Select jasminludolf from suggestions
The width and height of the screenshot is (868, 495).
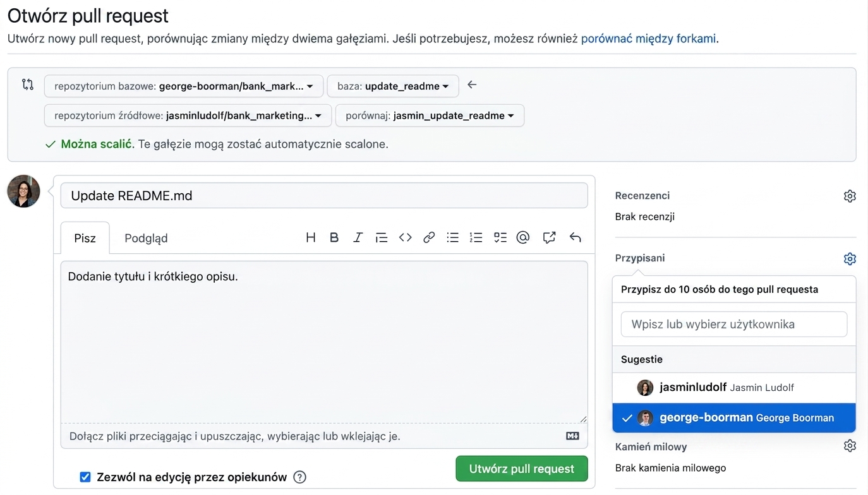pyautogui.click(x=734, y=388)
